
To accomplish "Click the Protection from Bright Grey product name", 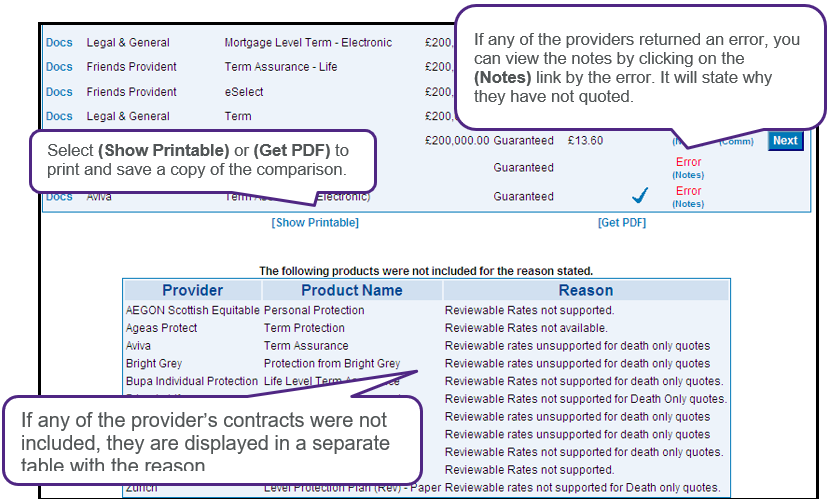I will tap(332, 363).
